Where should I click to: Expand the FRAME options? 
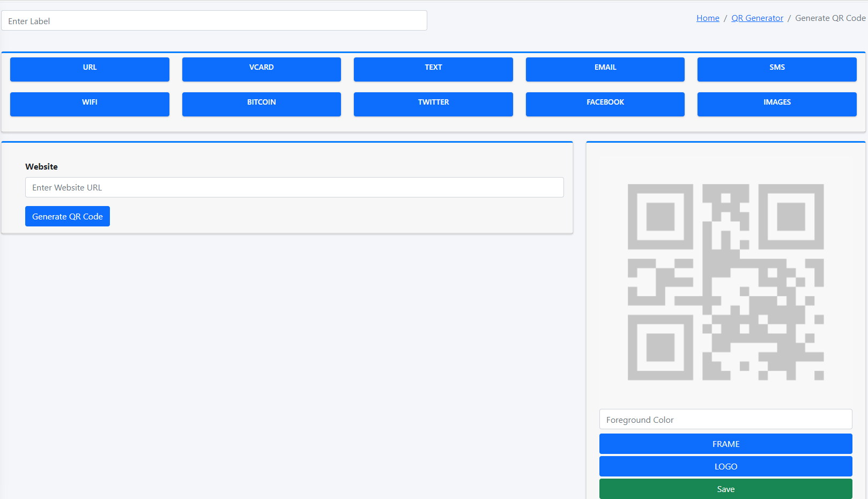[x=725, y=444]
